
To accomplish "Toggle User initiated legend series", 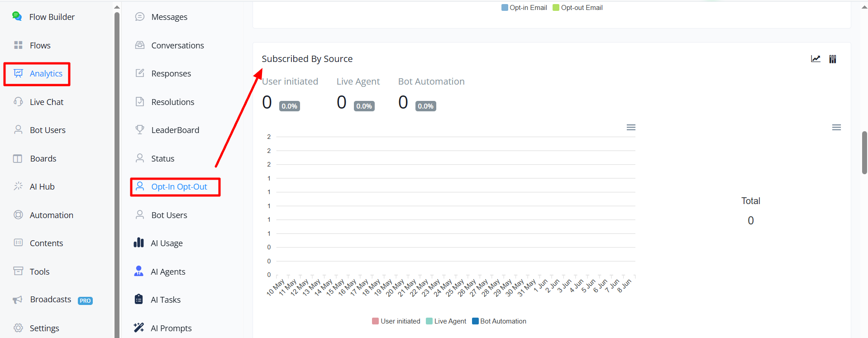I will point(396,321).
